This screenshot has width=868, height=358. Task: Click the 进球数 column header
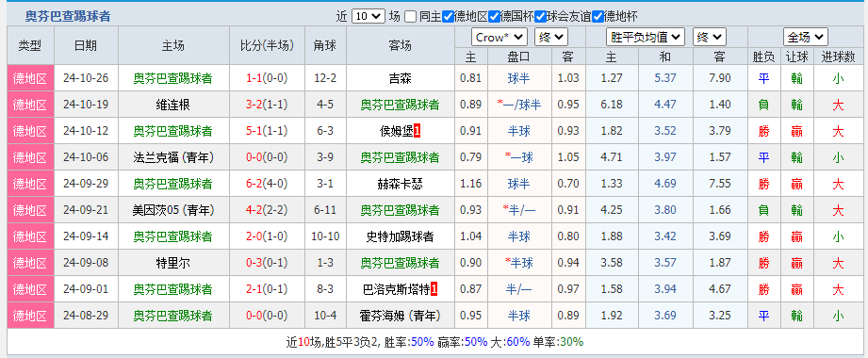(x=838, y=57)
